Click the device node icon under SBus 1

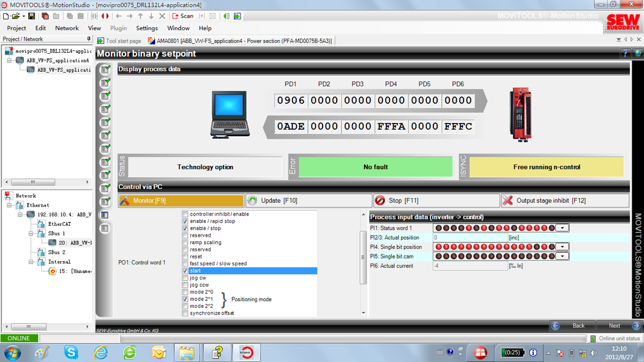point(52,243)
